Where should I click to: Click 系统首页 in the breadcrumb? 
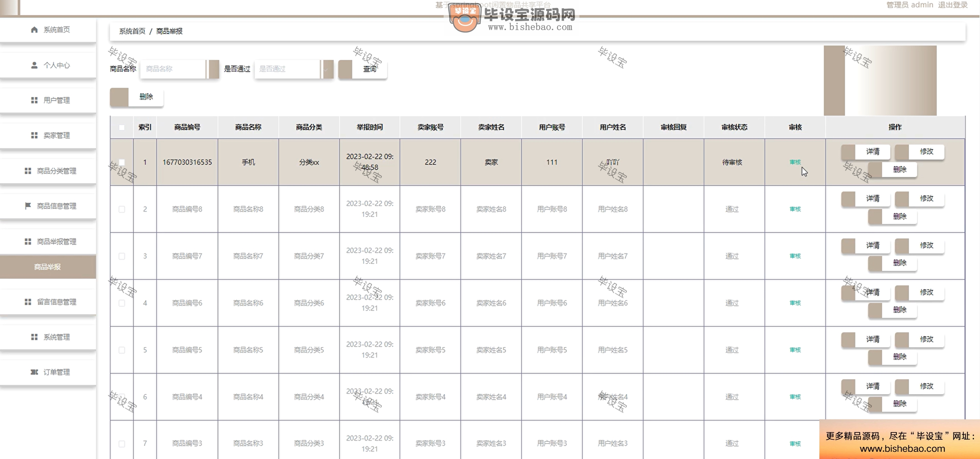coord(132,31)
